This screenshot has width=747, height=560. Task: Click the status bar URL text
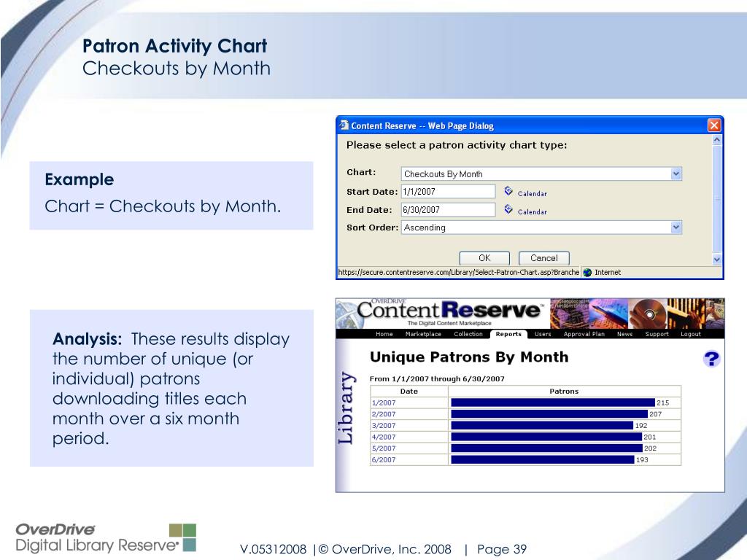point(458,273)
